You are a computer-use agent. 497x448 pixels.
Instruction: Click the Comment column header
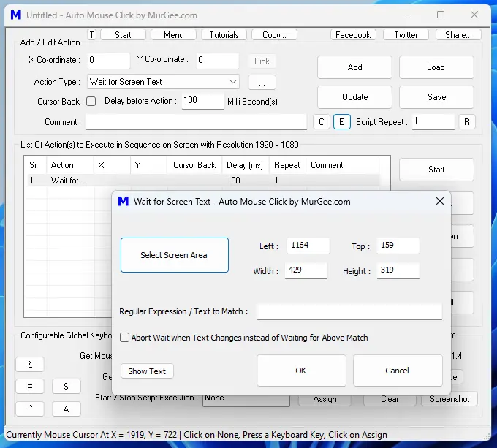(x=342, y=165)
